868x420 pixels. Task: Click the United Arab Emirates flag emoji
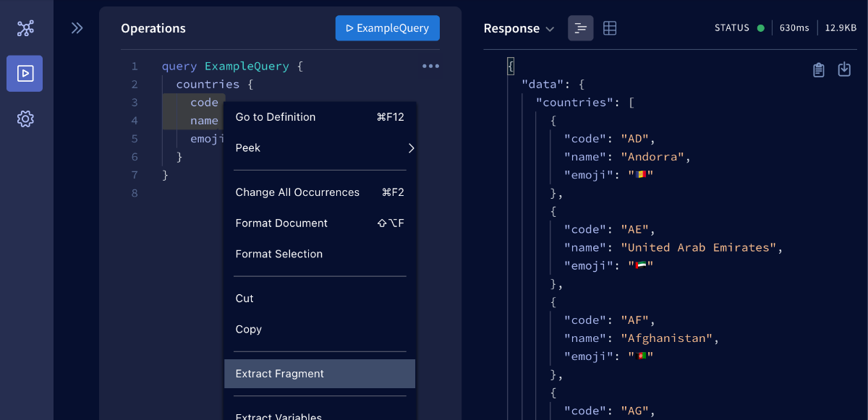[x=641, y=265]
